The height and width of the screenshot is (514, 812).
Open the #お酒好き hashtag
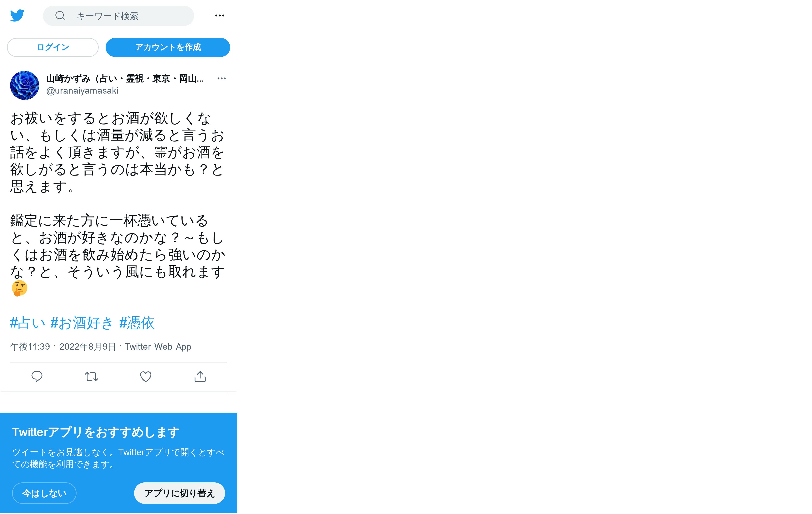pyautogui.click(x=82, y=323)
